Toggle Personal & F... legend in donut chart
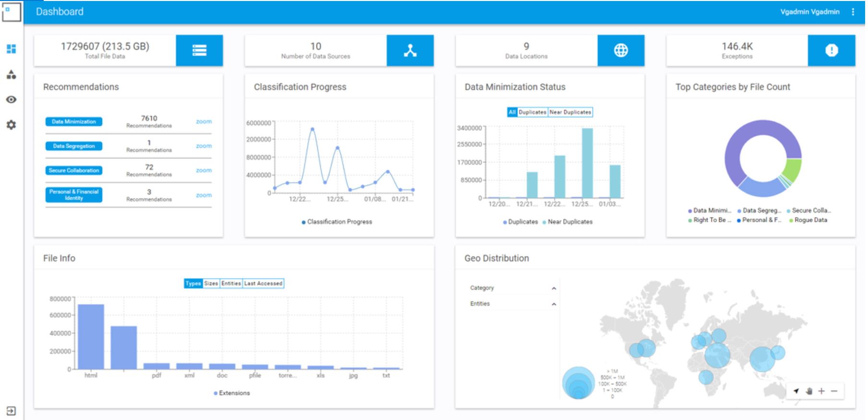The width and height of the screenshot is (868, 420). click(759, 220)
